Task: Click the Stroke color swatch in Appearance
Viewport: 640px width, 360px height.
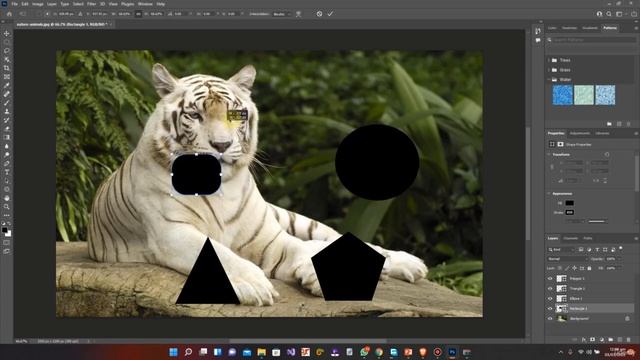Action: click(x=569, y=213)
